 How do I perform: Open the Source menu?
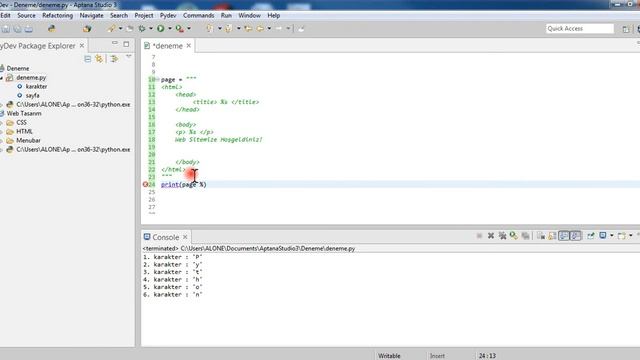click(x=27, y=16)
